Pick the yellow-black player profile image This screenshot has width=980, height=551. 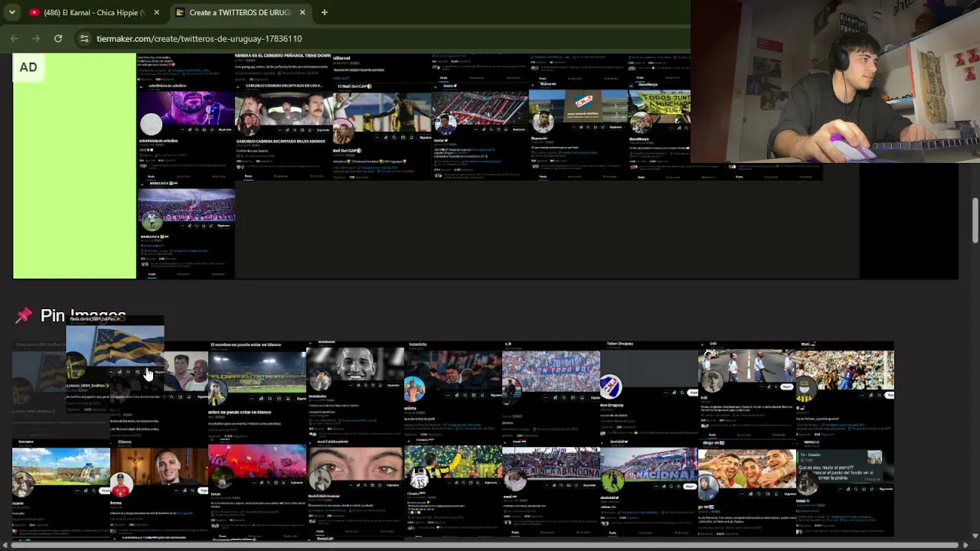453,488
